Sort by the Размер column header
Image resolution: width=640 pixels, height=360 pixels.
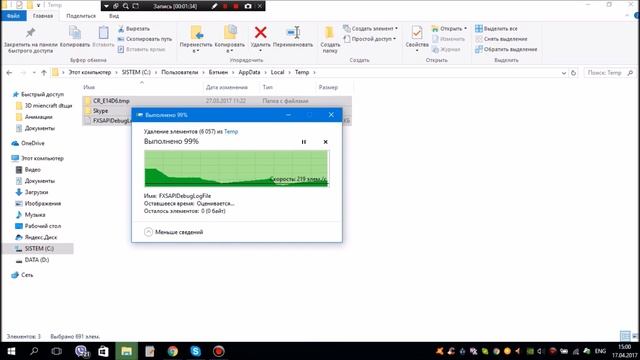(x=328, y=87)
